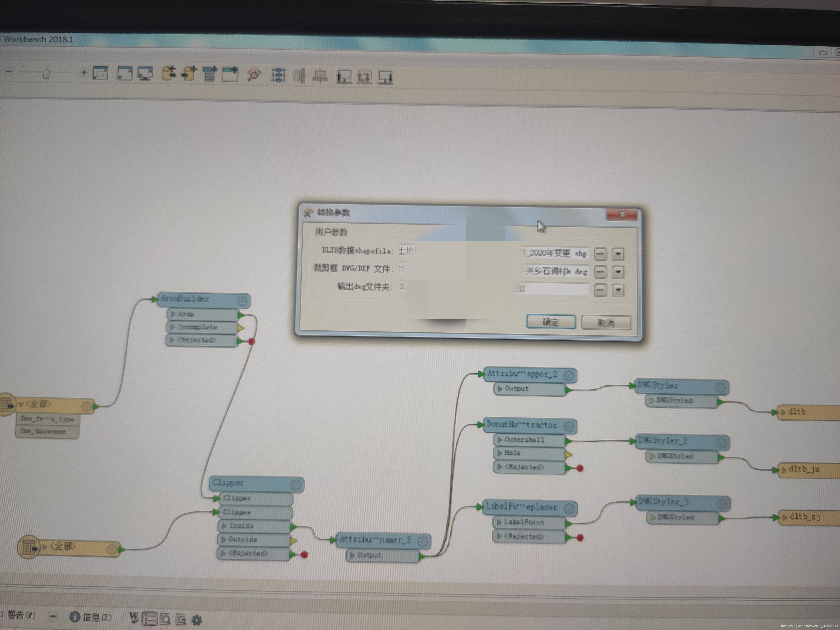Click the last monitor with down arrow icon

pyautogui.click(x=386, y=78)
